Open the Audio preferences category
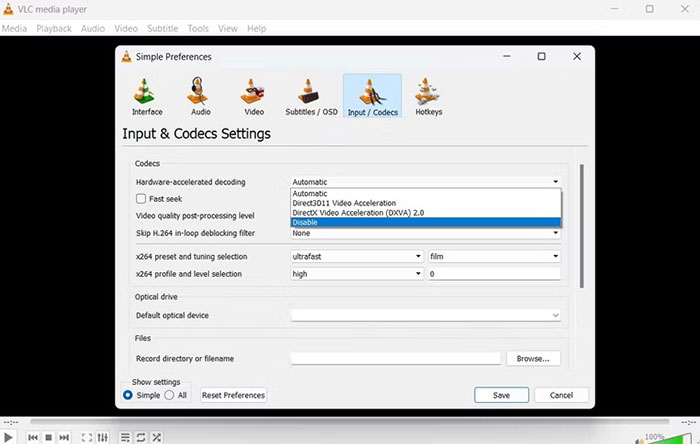700x444 pixels. pos(200,97)
